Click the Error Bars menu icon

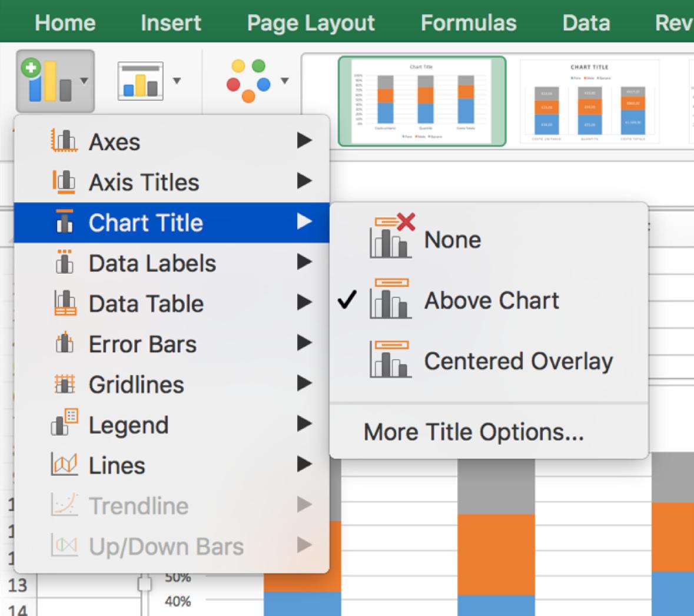point(64,344)
